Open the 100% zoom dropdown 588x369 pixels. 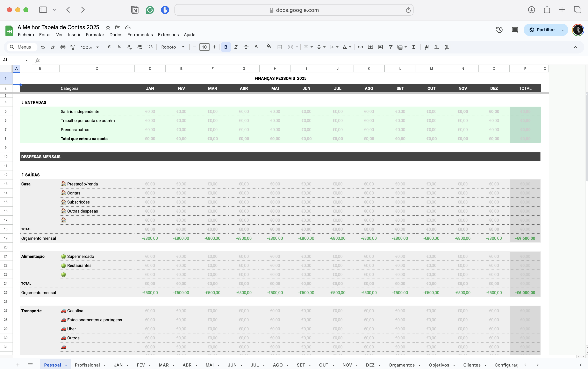[x=89, y=47]
